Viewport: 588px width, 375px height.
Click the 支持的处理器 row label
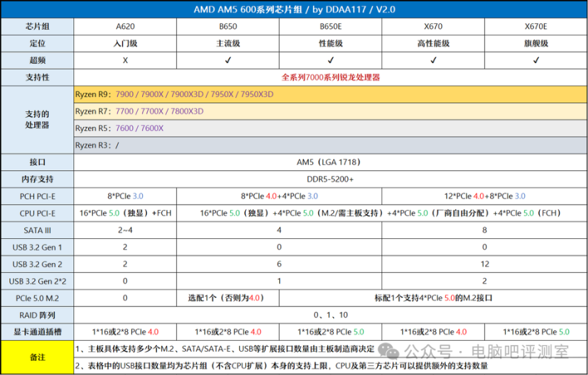click(37, 119)
